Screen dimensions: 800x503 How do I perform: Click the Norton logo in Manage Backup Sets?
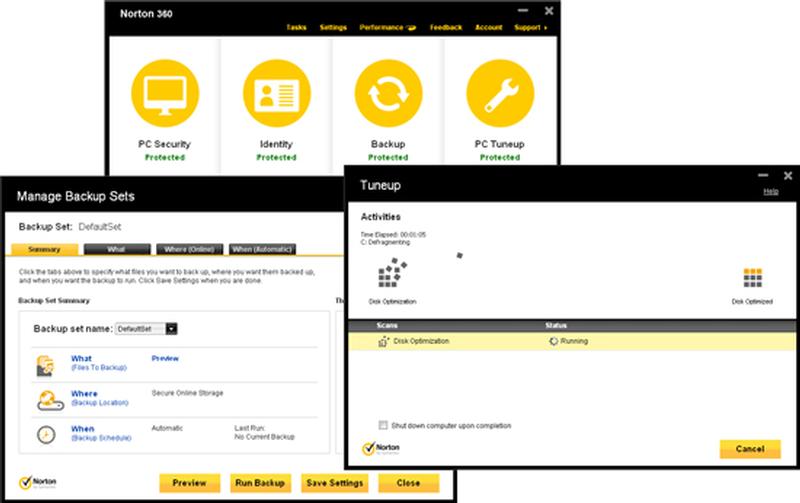38,482
